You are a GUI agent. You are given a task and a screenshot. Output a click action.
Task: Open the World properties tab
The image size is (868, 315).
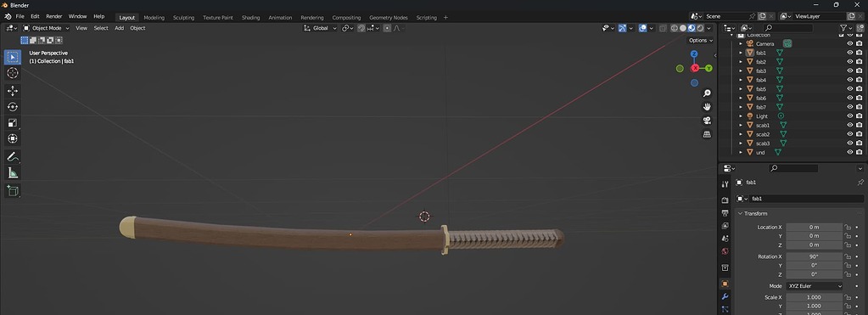click(x=725, y=251)
